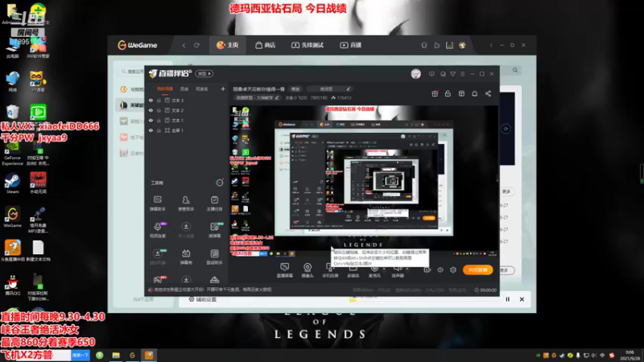Open Steam desktop shortcut
644x362 pixels.
tap(12, 183)
